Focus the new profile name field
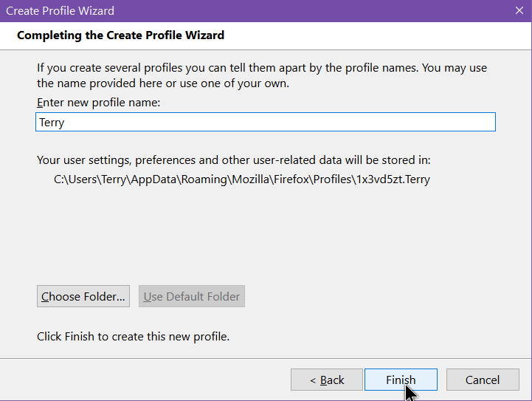The width and height of the screenshot is (532, 401). pos(266,122)
